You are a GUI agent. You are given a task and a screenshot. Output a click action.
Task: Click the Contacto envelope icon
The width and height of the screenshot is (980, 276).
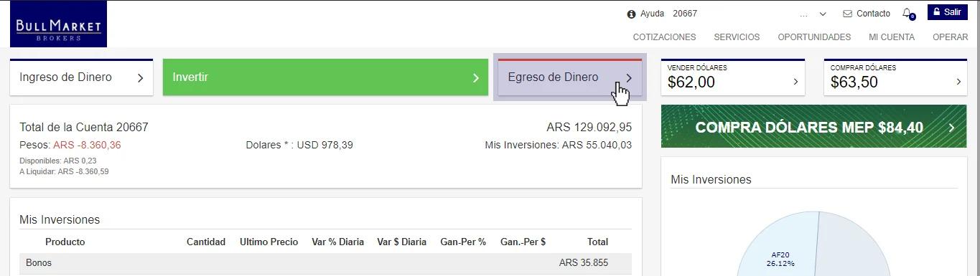pos(847,14)
